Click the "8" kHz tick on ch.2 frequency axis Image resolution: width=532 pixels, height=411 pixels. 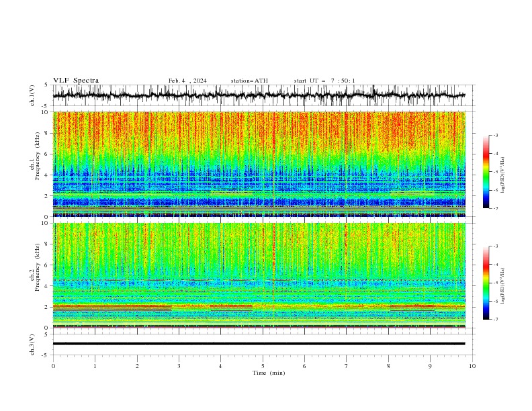(48, 244)
